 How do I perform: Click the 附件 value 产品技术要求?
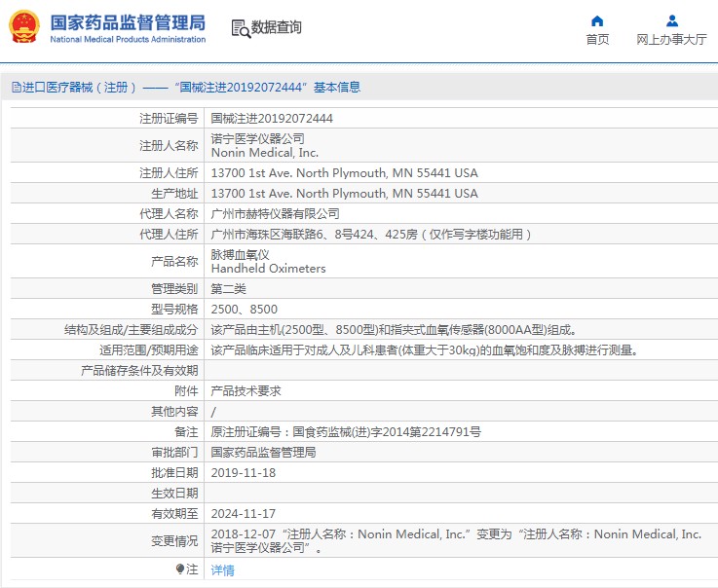[x=246, y=390]
